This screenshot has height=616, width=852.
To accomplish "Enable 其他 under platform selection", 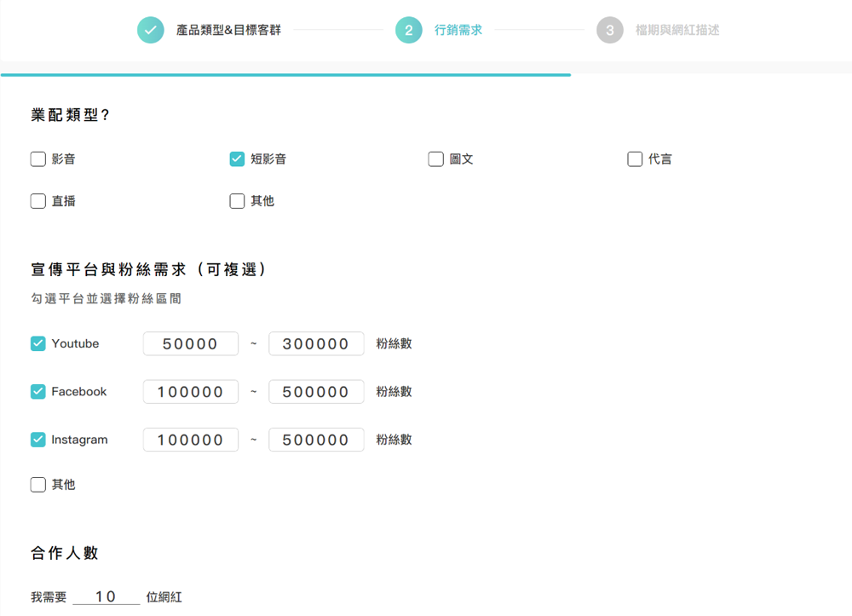I will tap(37, 484).
